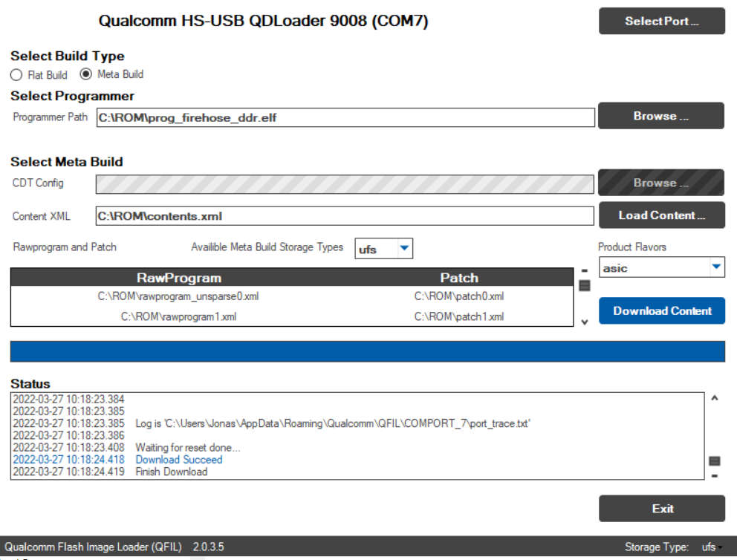Select the Meta Build radio button
Screen dimensions: 737x560
pyautogui.click(x=85, y=74)
